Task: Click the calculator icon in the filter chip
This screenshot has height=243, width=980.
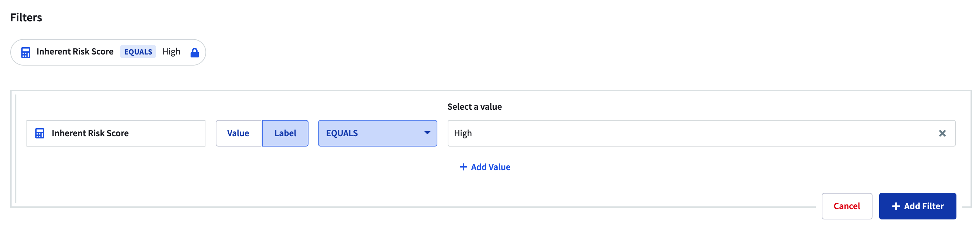Action: pos(25,53)
